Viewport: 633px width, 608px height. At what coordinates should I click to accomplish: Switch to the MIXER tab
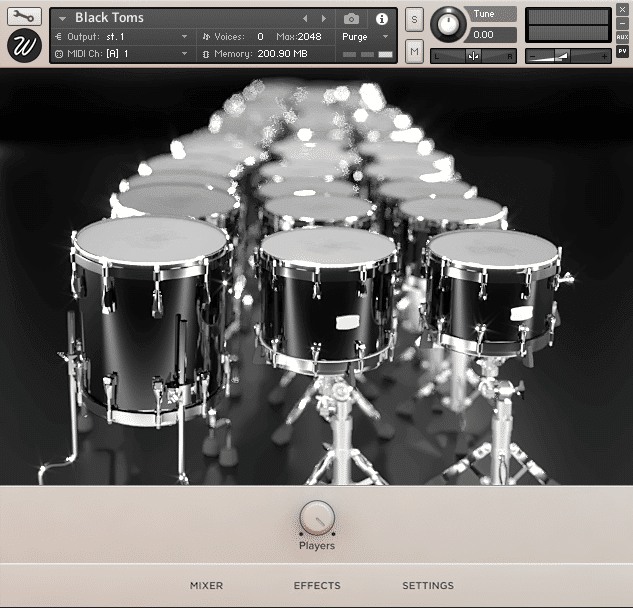[206, 586]
